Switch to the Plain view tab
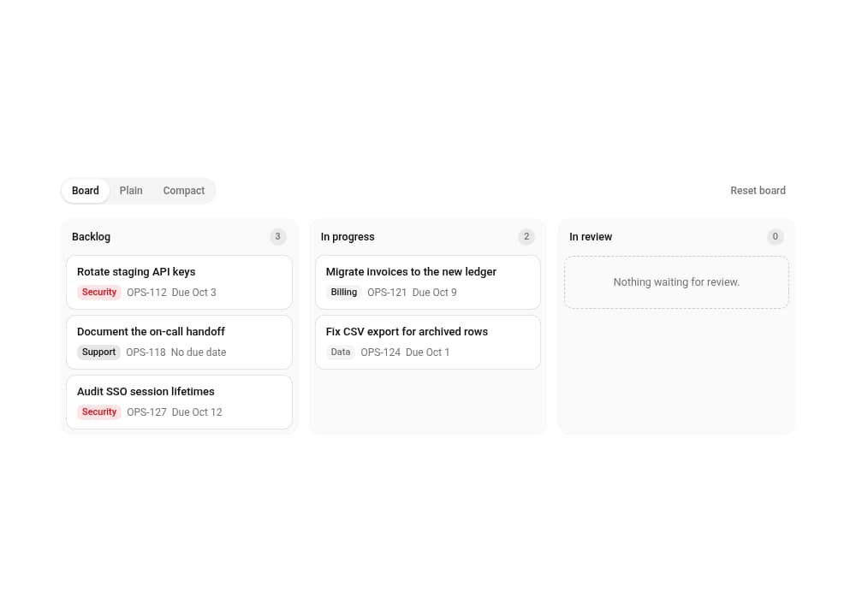Viewport: 856px width, 616px height. coord(131,191)
